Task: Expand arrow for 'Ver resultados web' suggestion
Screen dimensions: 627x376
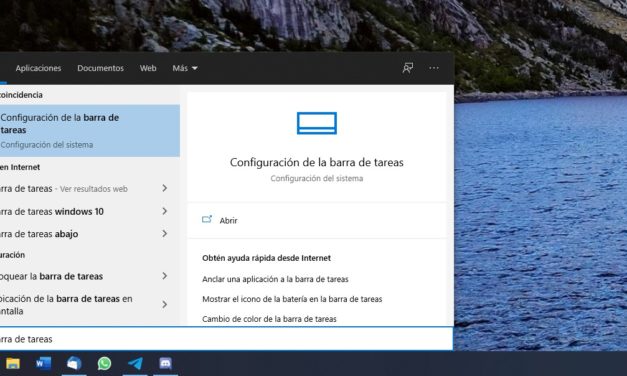Action: [164, 188]
